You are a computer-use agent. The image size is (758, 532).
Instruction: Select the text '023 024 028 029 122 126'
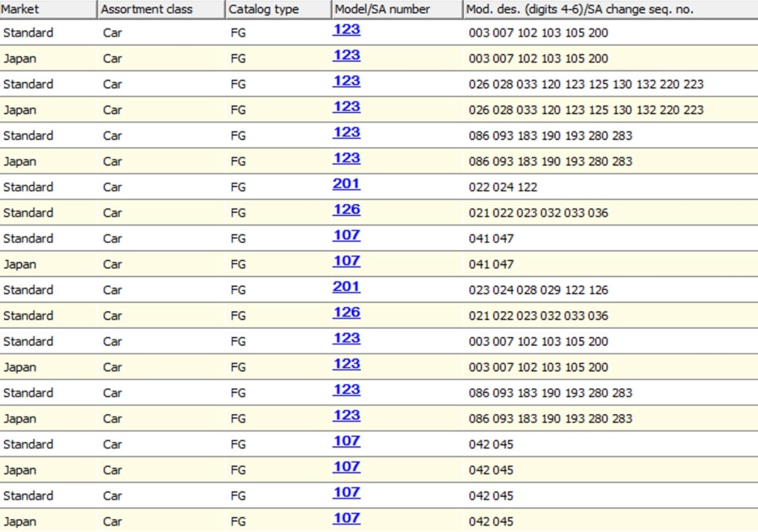pyautogui.click(x=538, y=290)
